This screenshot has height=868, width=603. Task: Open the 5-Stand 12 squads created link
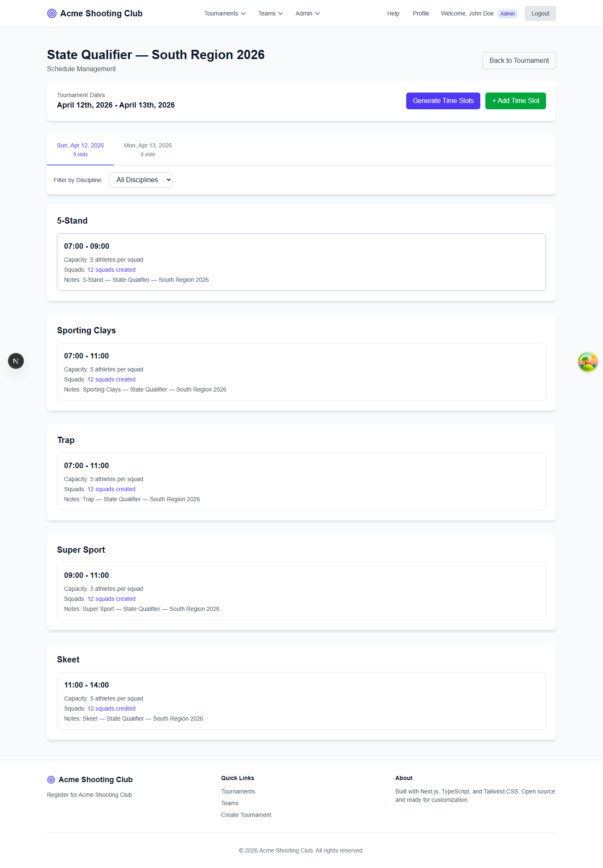click(x=111, y=270)
